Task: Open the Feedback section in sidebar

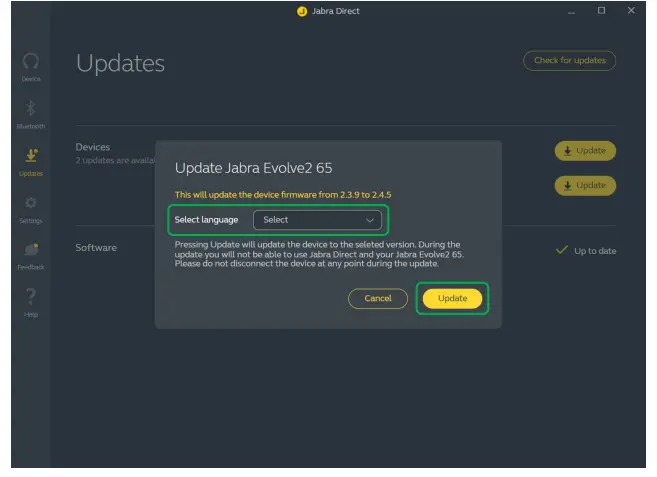Action: point(31,256)
